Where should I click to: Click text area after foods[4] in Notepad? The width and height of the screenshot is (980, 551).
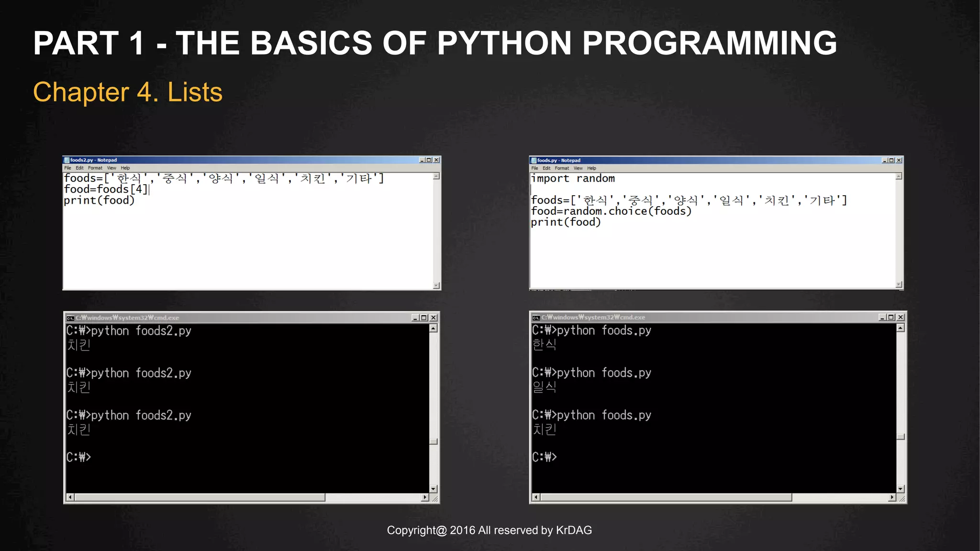(x=150, y=189)
